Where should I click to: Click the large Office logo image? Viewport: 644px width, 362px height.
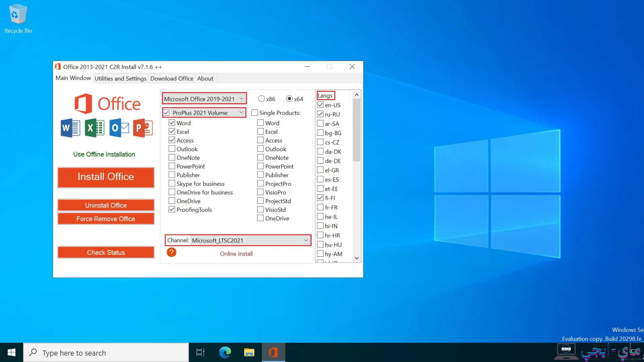click(x=107, y=104)
